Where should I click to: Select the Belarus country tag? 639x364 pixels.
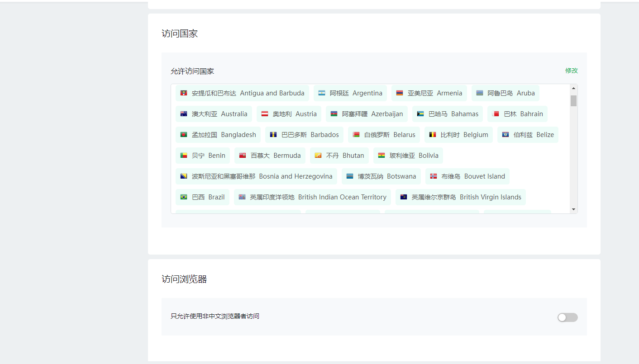point(384,135)
